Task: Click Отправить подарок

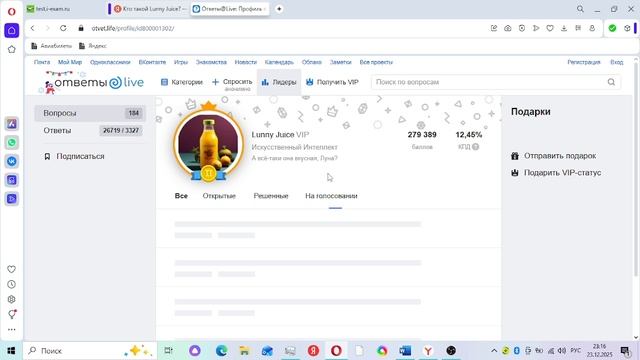Action: (x=553, y=156)
